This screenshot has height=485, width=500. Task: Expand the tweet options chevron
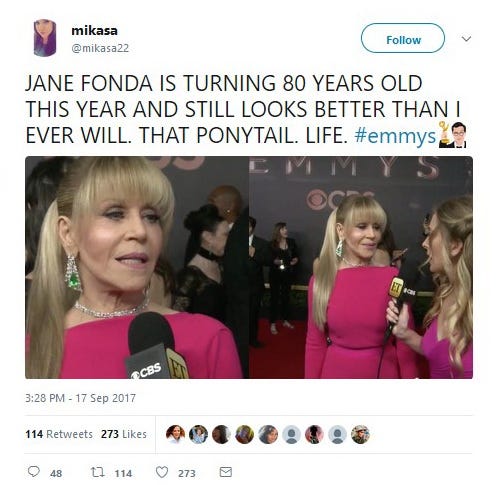tap(466, 39)
